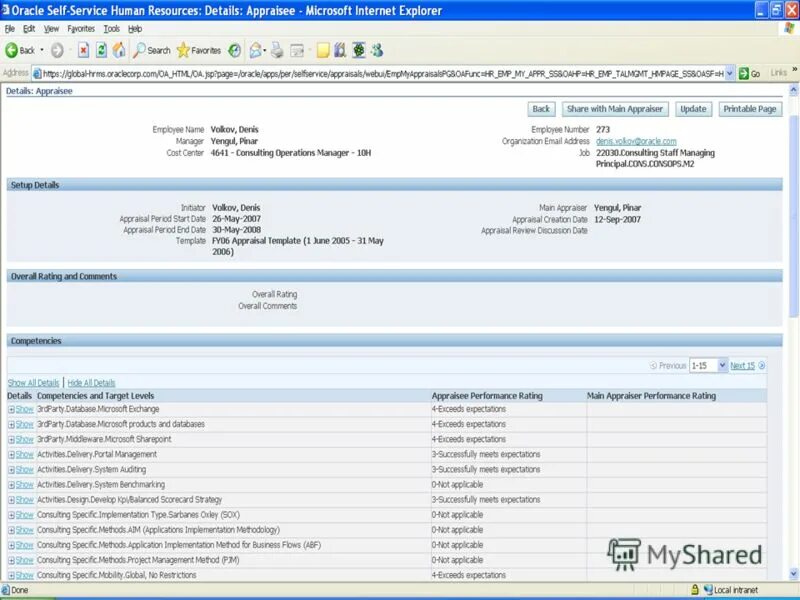Refresh the page with the Refresh icon
Image resolution: width=800 pixels, height=600 pixels.
[101, 50]
